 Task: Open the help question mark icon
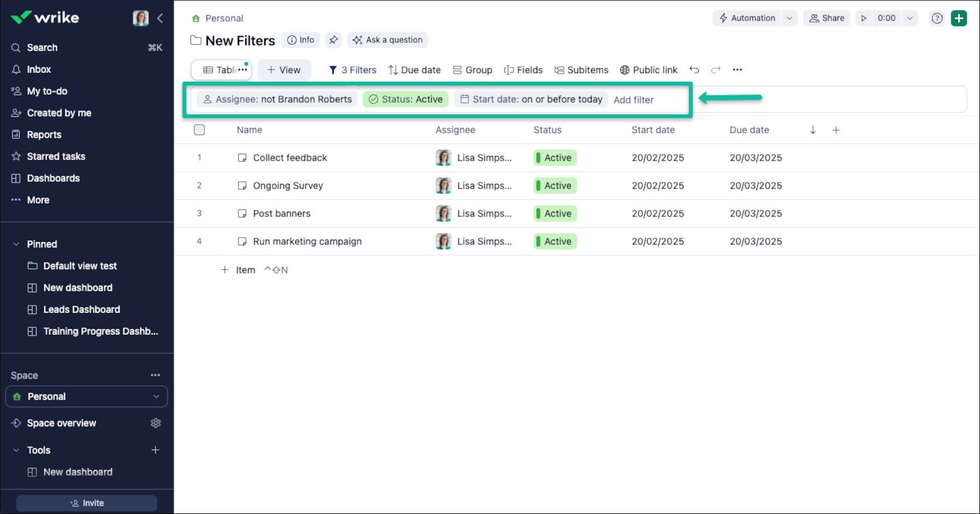tap(937, 18)
